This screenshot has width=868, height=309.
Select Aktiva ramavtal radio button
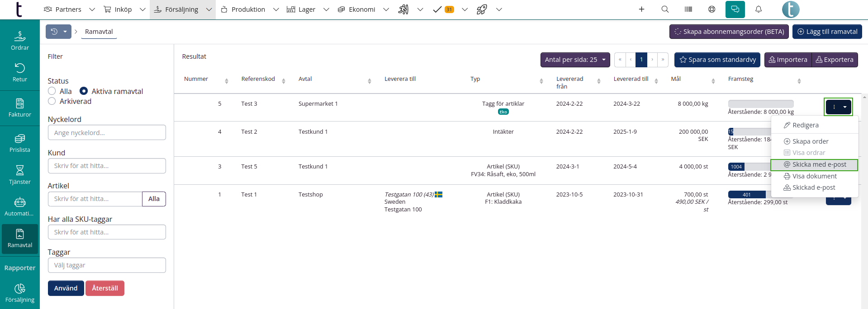(x=84, y=91)
